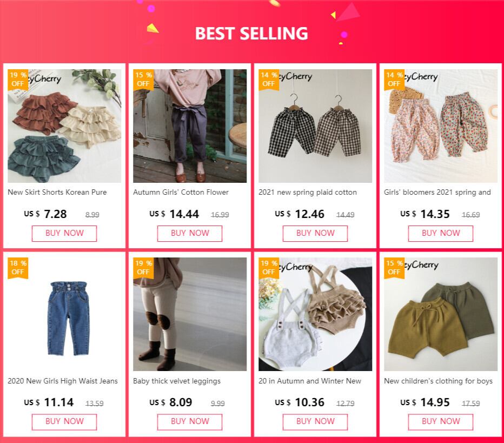Open the 20 in Autumn and Winter New title
This screenshot has width=504, height=443.
(x=310, y=381)
